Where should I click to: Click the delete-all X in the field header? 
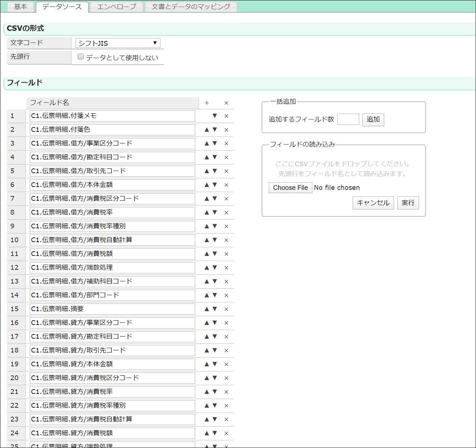(x=226, y=103)
